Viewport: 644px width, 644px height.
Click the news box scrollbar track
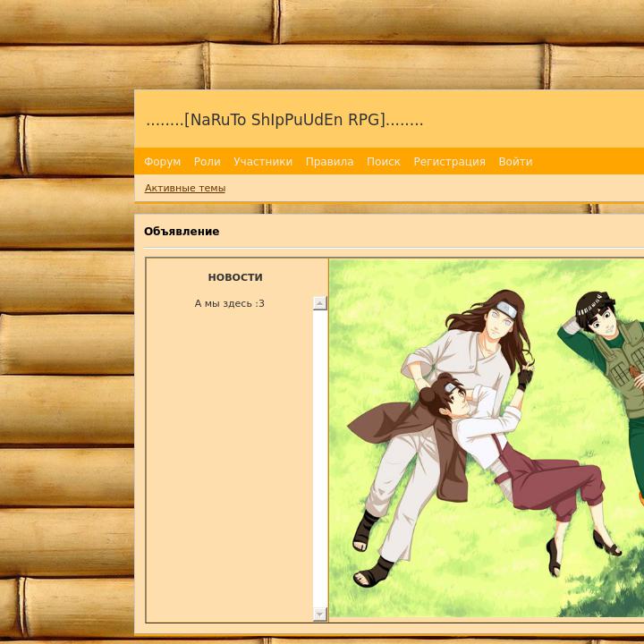[x=320, y=458]
